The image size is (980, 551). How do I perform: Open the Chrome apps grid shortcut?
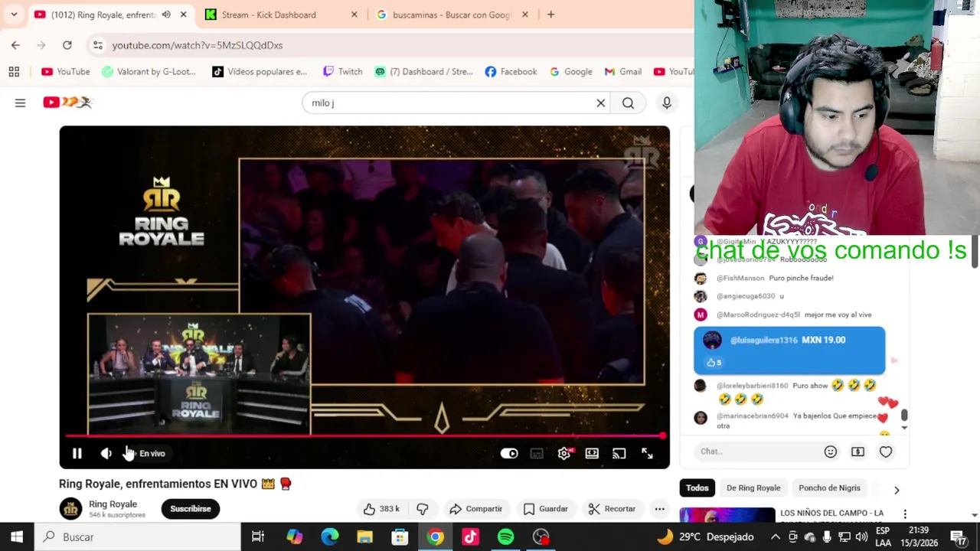14,72
